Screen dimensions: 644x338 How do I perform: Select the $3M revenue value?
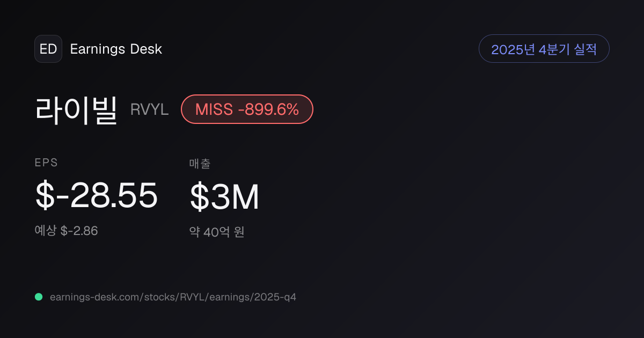(224, 197)
